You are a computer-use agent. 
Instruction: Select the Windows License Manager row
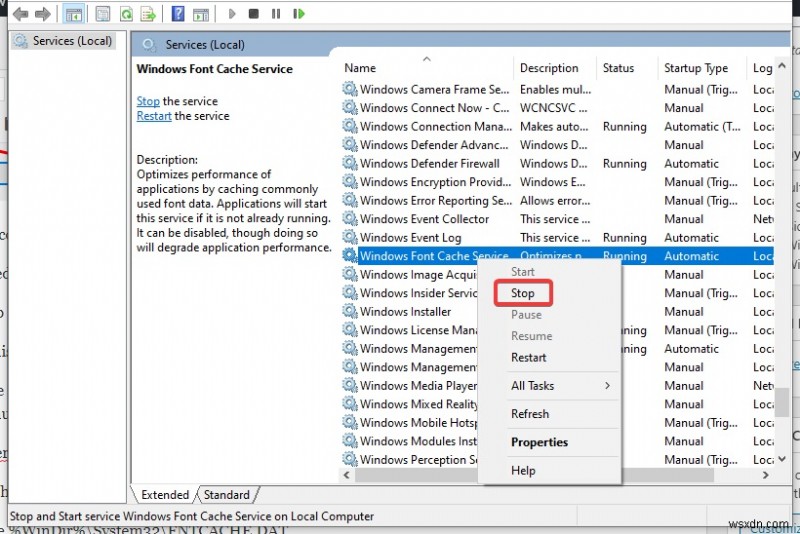[x=410, y=330]
